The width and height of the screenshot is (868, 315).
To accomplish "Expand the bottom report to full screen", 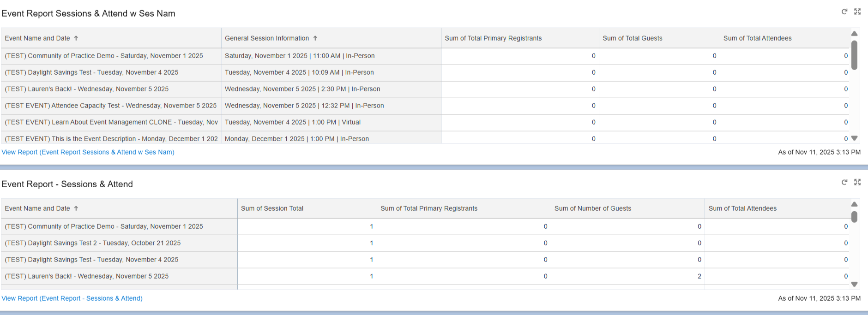I will (x=857, y=182).
